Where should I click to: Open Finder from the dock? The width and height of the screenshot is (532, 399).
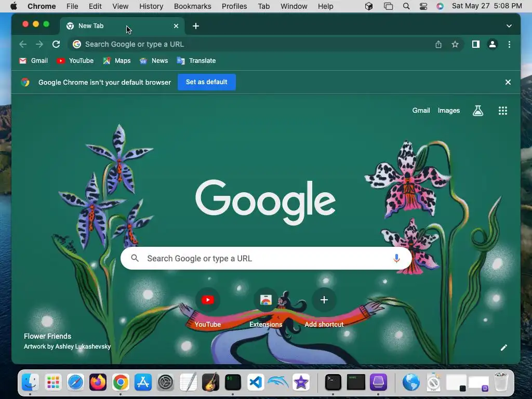tap(30, 382)
